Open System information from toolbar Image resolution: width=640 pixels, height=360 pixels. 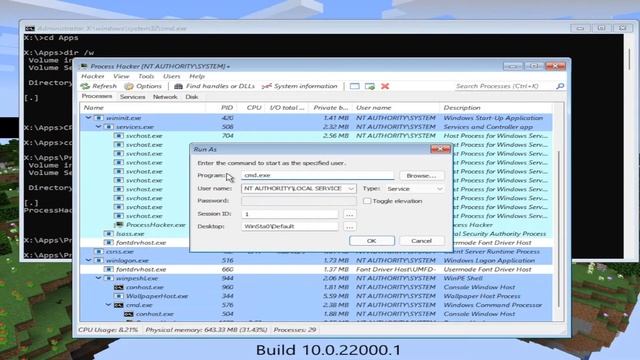[300, 86]
